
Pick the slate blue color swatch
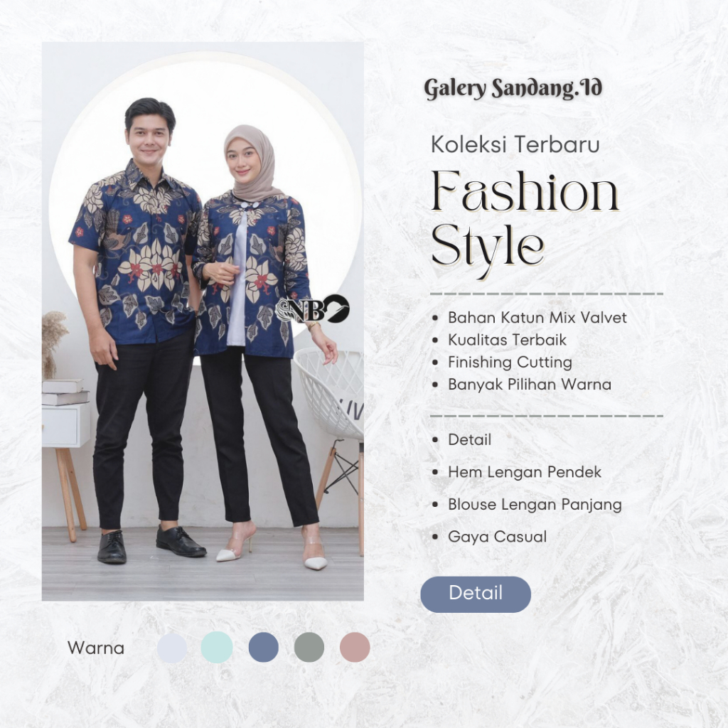(263, 647)
